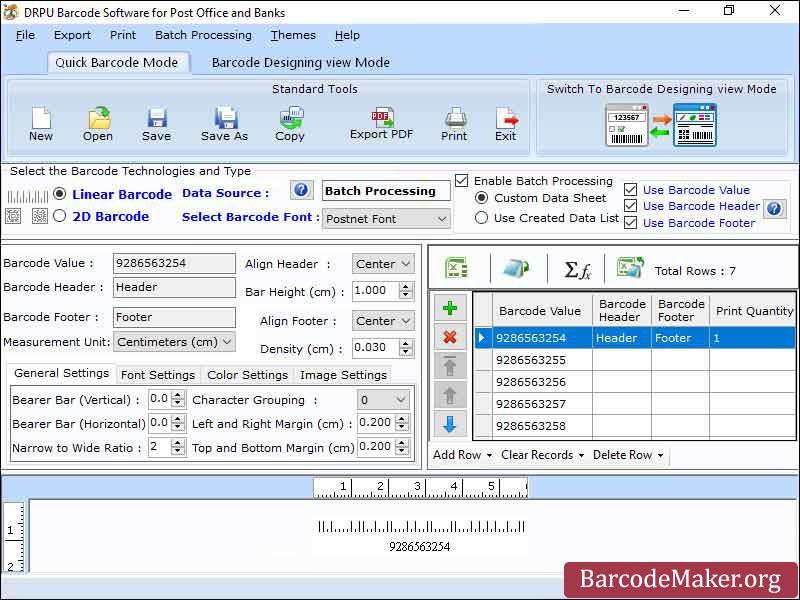Viewport: 800px width, 600px height.
Task: Open the Print menu
Action: click(x=123, y=35)
